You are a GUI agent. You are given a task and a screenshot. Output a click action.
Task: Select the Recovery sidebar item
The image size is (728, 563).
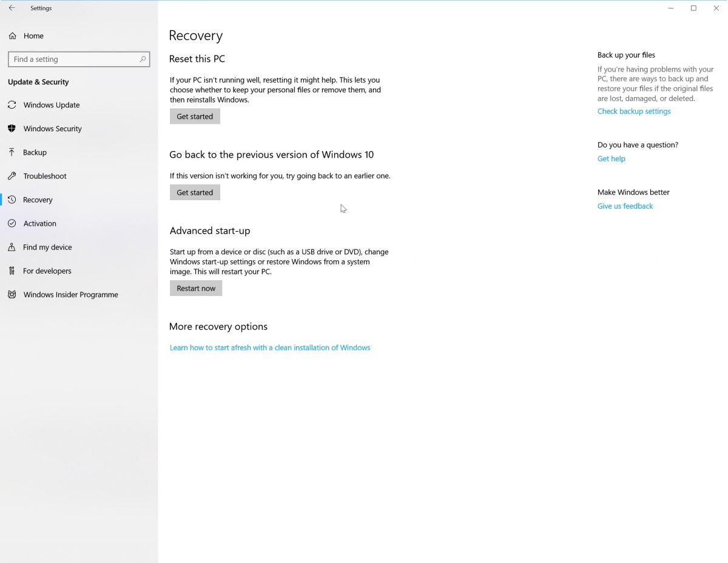(x=79, y=200)
